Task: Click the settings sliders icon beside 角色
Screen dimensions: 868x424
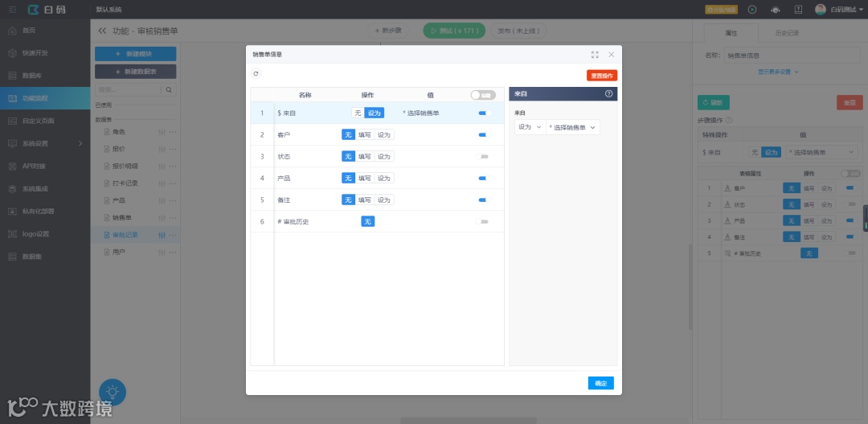Action: tap(162, 132)
